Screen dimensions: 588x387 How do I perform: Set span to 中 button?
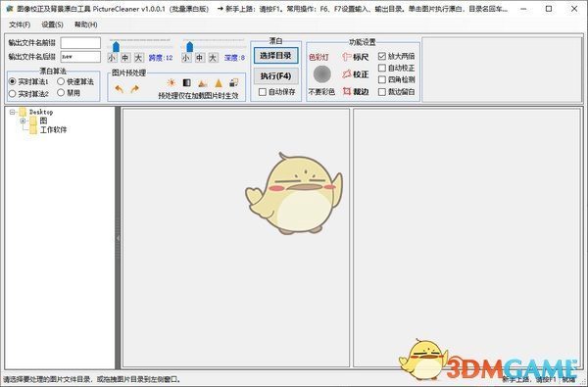[x=125, y=58]
